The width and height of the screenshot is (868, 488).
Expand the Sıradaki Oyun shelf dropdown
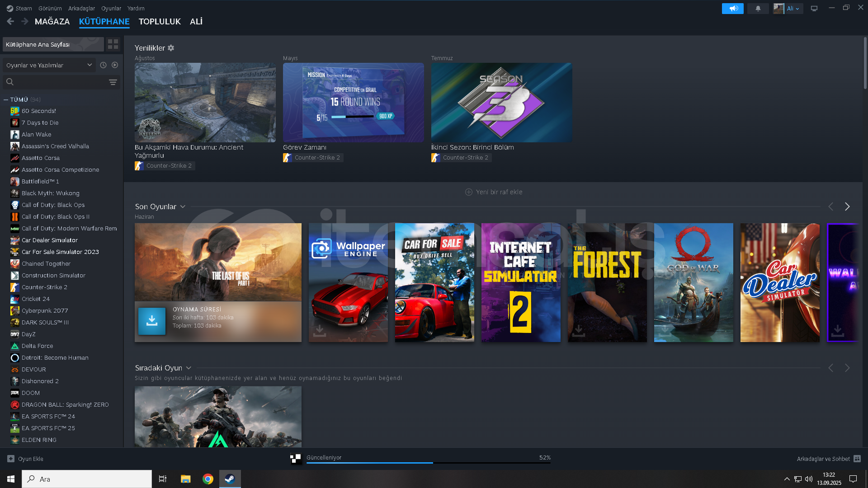(189, 368)
